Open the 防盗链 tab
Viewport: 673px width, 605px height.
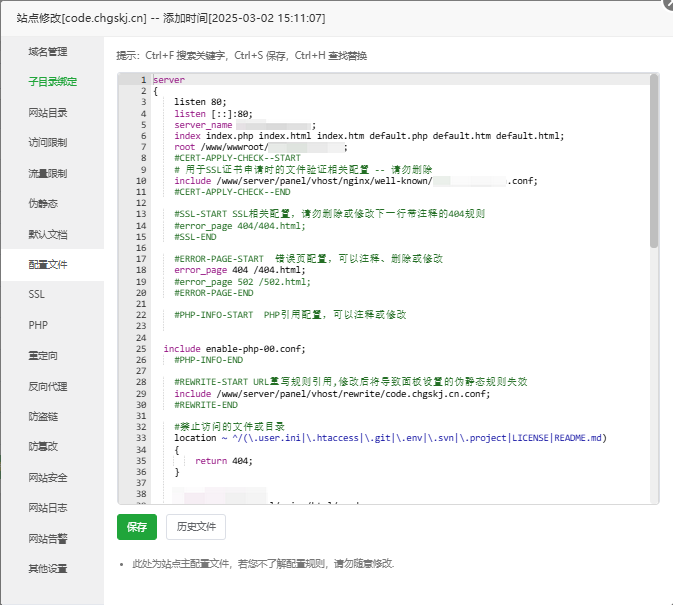tap(42, 416)
